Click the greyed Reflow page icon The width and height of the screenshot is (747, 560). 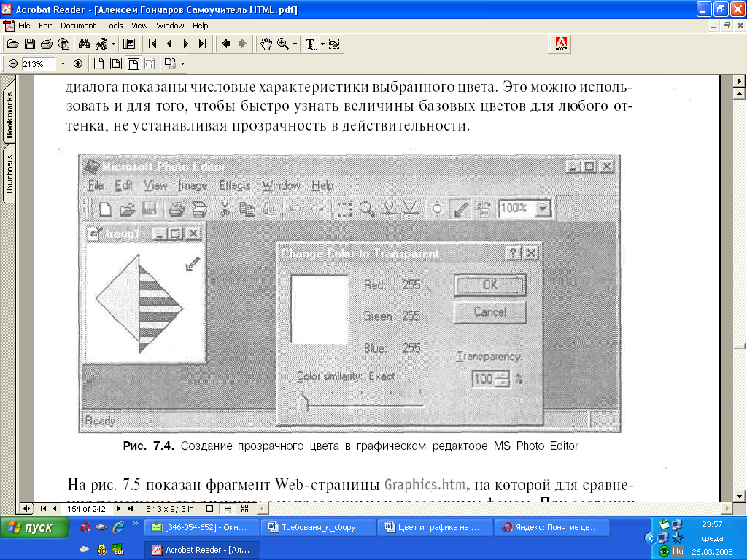(x=150, y=63)
